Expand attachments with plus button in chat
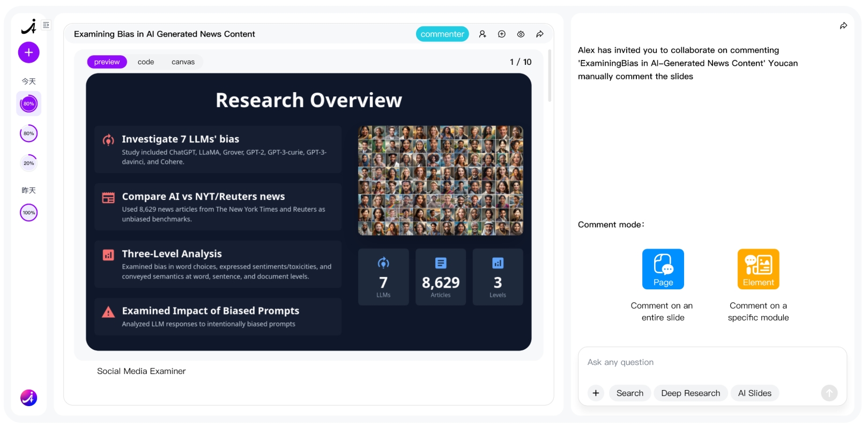The width and height of the screenshot is (868, 426). click(x=596, y=393)
